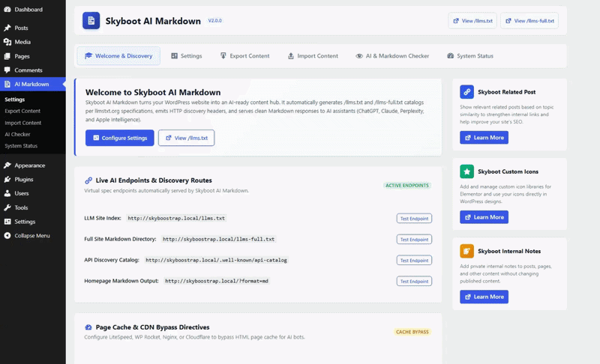
Task: Open the Dashboard menu item
Action: coord(32,9)
